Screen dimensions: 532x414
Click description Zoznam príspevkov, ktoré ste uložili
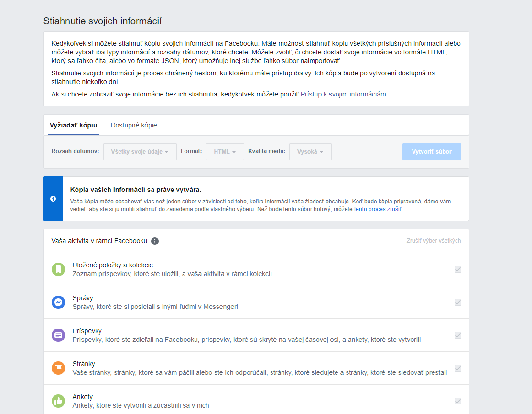[172, 274]
